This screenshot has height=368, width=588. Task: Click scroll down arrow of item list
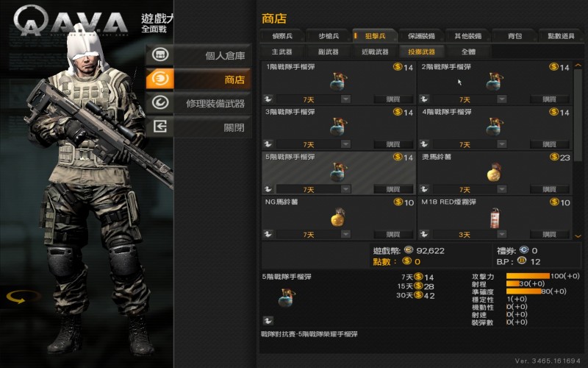pyautogui.click(x=578, y=236)
